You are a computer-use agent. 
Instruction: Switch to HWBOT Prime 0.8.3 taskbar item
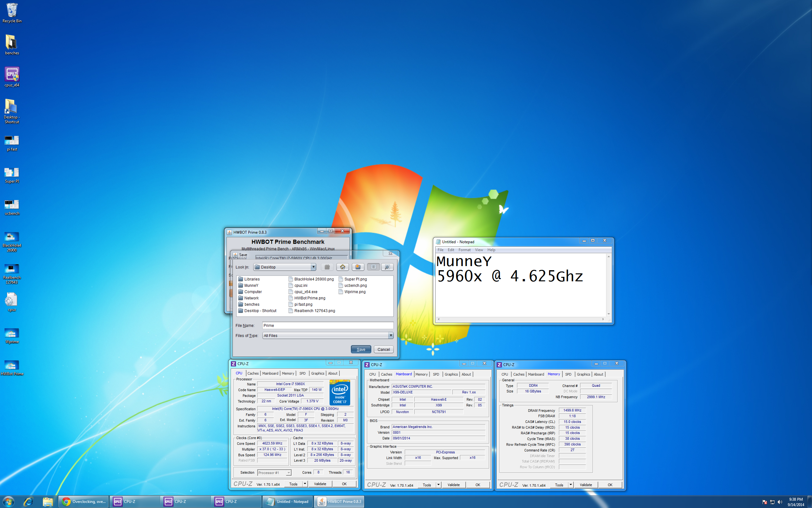339,502
